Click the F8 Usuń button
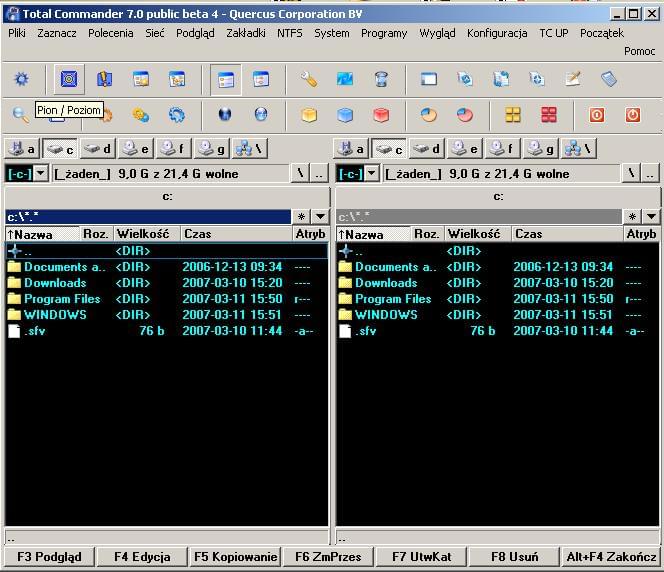The height and width of the screenshot is (572, 664). tap(515, 557)
